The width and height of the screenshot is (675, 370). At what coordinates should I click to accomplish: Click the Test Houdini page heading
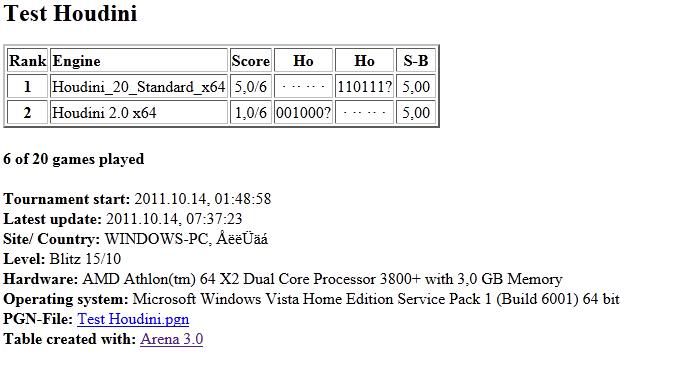coord(70,13)
